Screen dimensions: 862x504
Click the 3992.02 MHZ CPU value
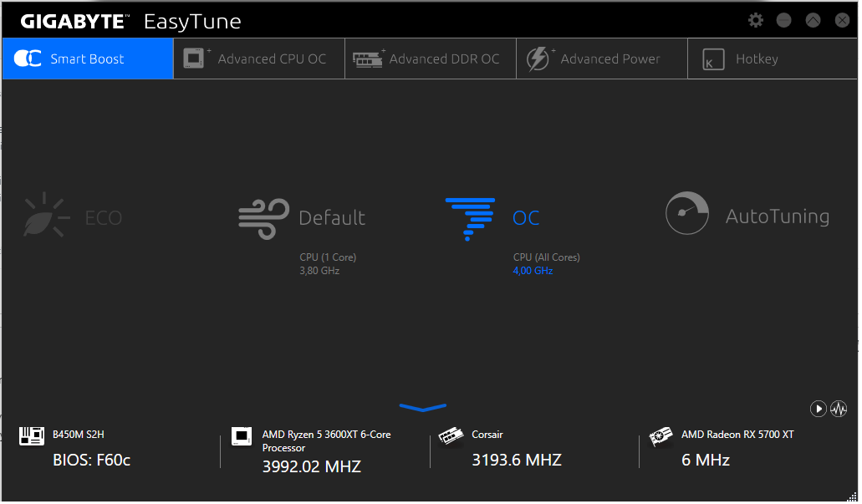tap(312, 466)
